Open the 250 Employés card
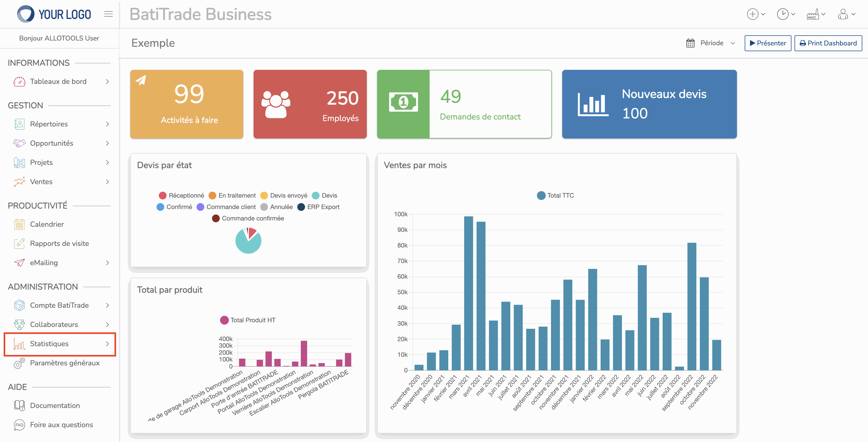This screenshot has width=868, height=442. tap(310, 104)
